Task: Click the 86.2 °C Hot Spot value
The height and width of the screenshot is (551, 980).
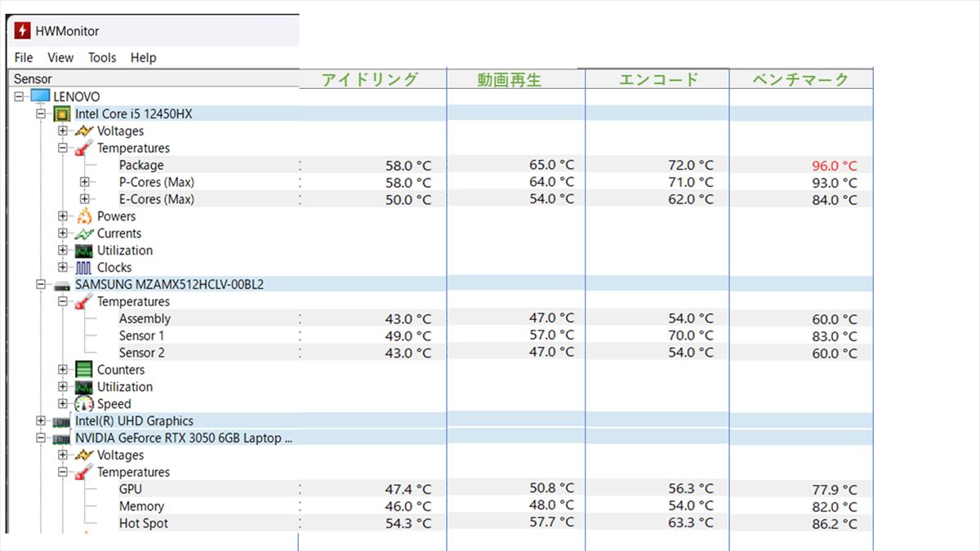Action: (x=835, y=524)
